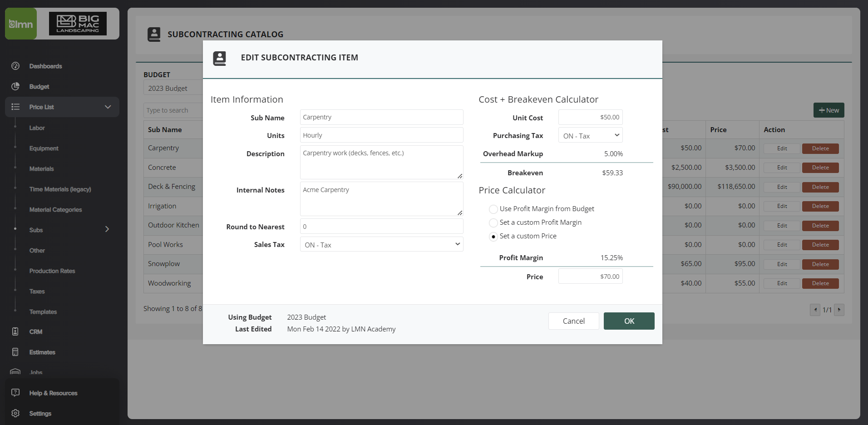
Task: Click the Description text area
Action: point(382,163)
